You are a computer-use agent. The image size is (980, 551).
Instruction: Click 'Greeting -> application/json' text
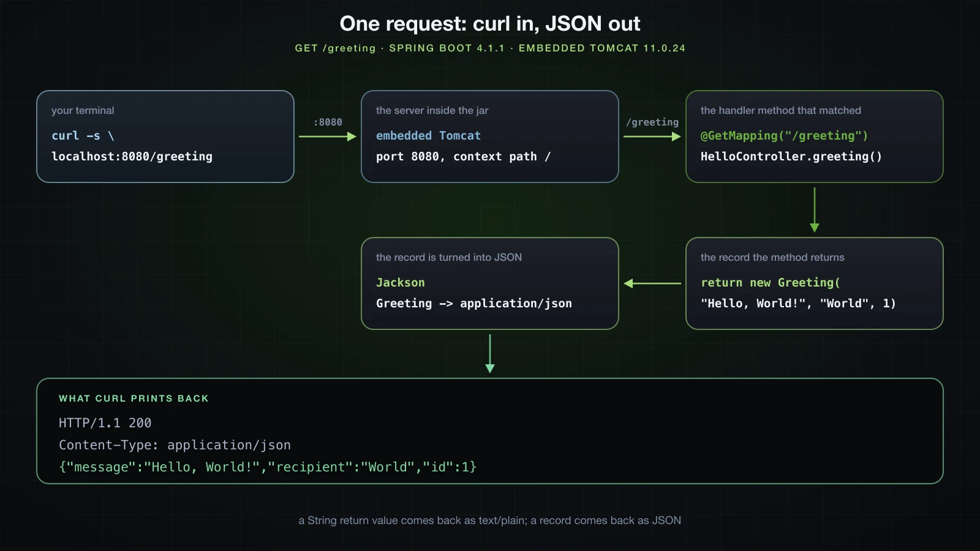(474, 304)
